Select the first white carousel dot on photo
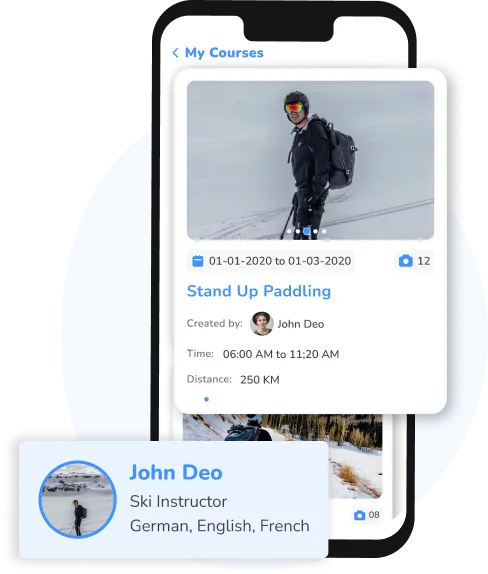The image size is (488, 574). (289, 231)
